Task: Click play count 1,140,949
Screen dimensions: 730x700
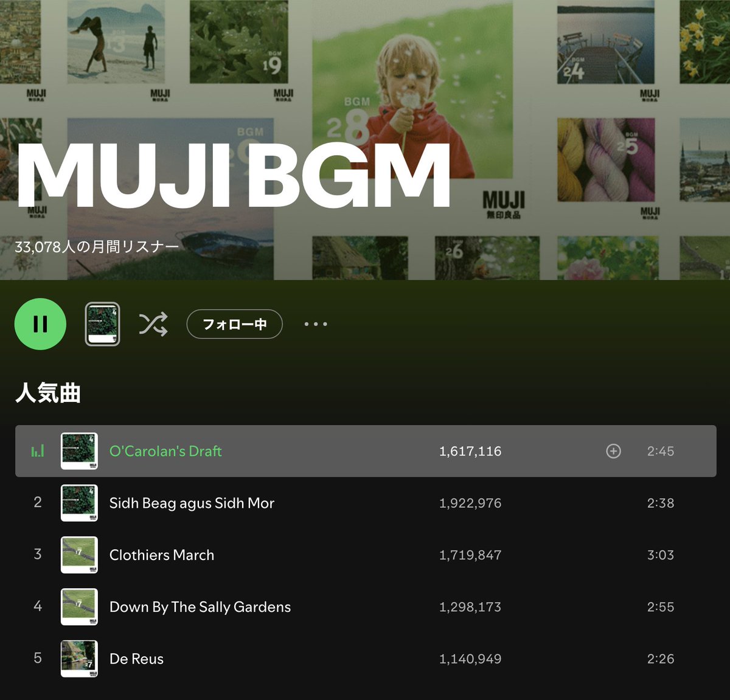Action: (470, 659)
